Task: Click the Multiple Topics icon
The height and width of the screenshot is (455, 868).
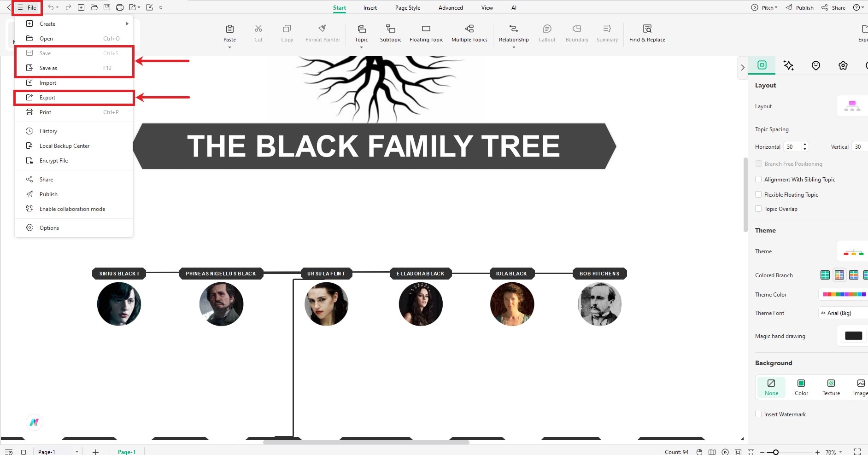Action: (x=469, y=29)
